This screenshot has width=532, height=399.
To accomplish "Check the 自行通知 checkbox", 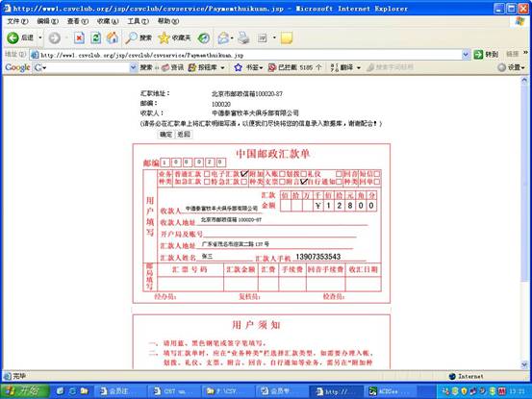I will coord(339,182).
